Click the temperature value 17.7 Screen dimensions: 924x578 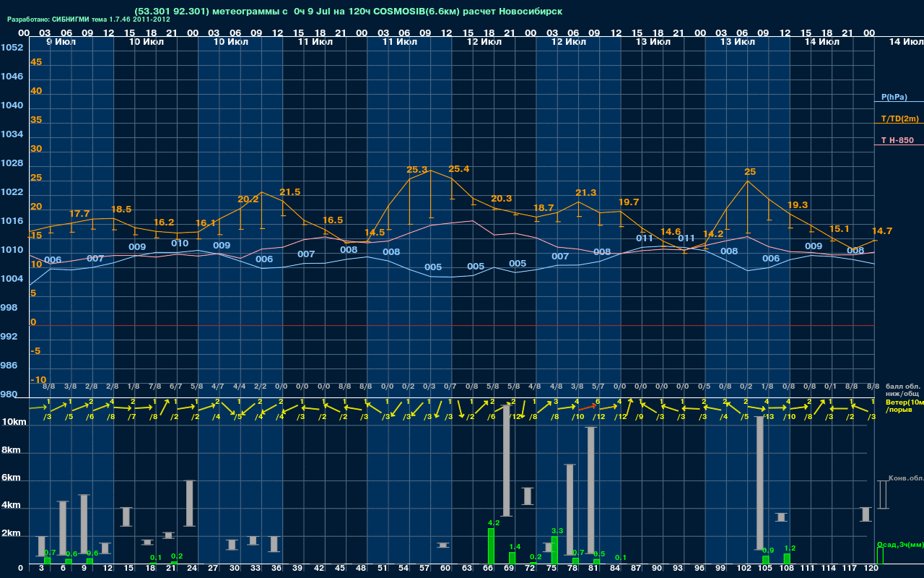pos(79,214)
